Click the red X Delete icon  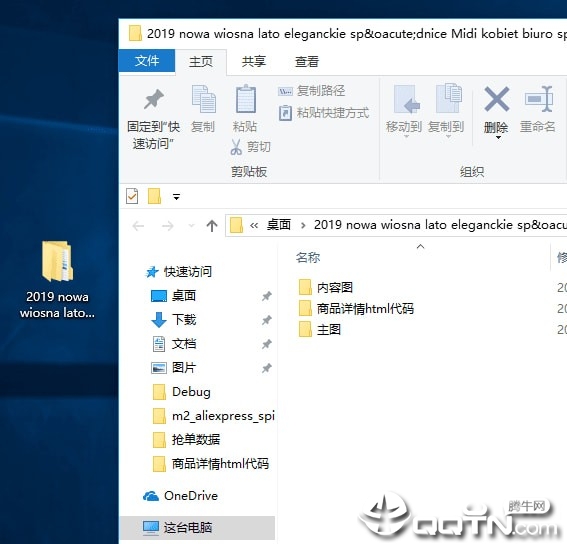pyautogui.click(x=496, y=99)
